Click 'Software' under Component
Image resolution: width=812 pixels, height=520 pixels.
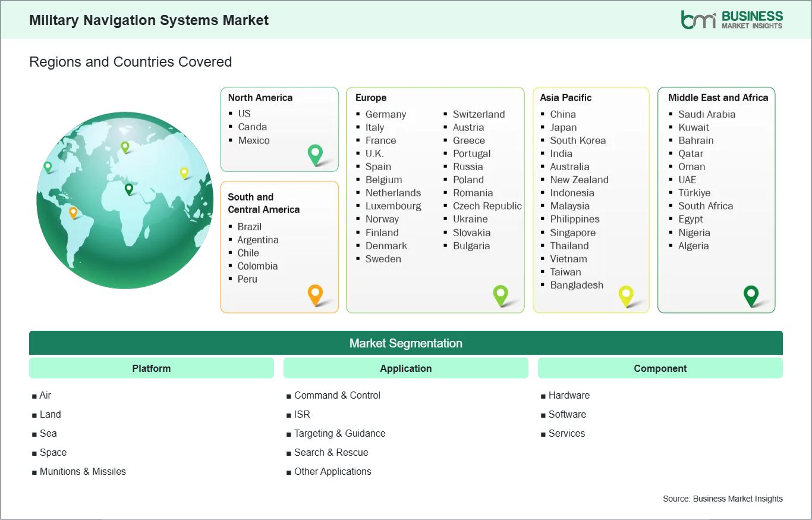point(567,414)
